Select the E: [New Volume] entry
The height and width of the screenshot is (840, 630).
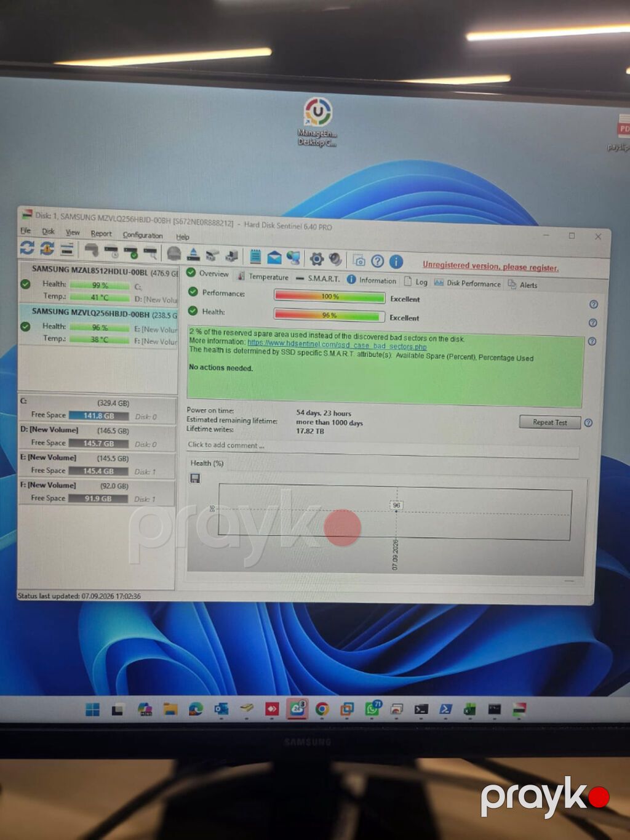(x=97, y=464)
